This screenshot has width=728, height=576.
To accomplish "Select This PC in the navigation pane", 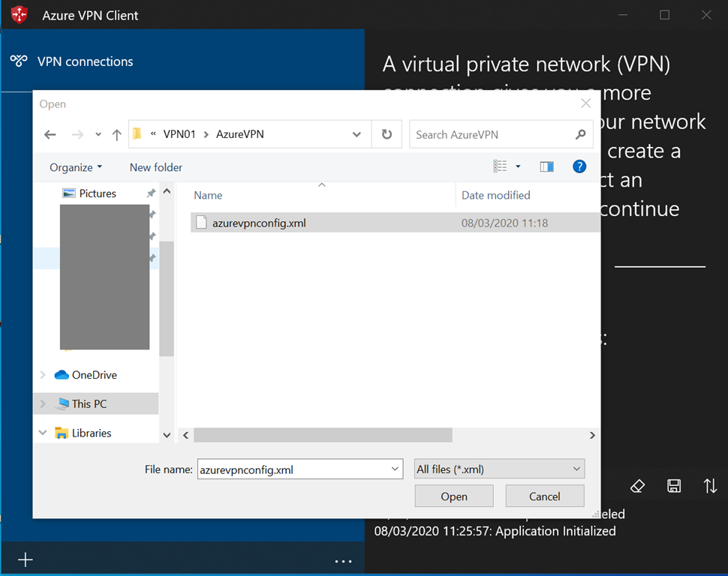I will coord(89,403).
